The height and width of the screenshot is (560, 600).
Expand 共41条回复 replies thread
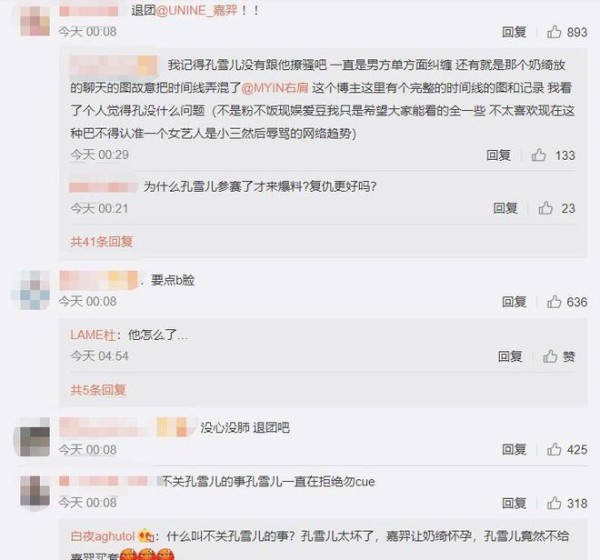[101, 242]
